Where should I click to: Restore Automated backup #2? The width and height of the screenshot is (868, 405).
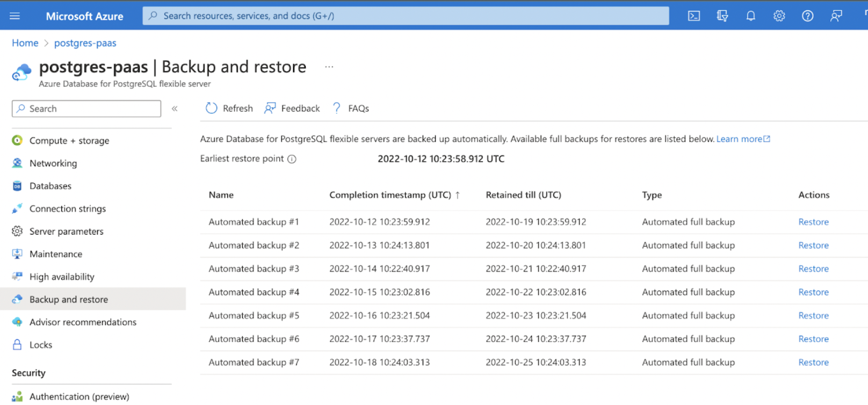[813, 245]
